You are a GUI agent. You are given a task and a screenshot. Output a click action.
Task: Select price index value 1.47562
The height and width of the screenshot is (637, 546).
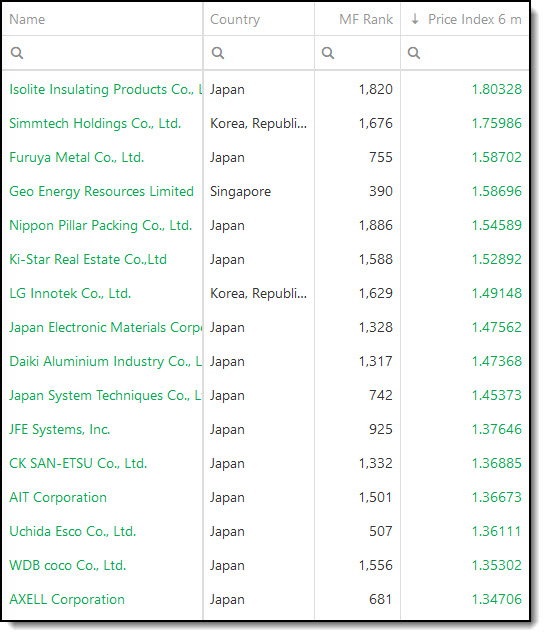click(x=497, y=327)
